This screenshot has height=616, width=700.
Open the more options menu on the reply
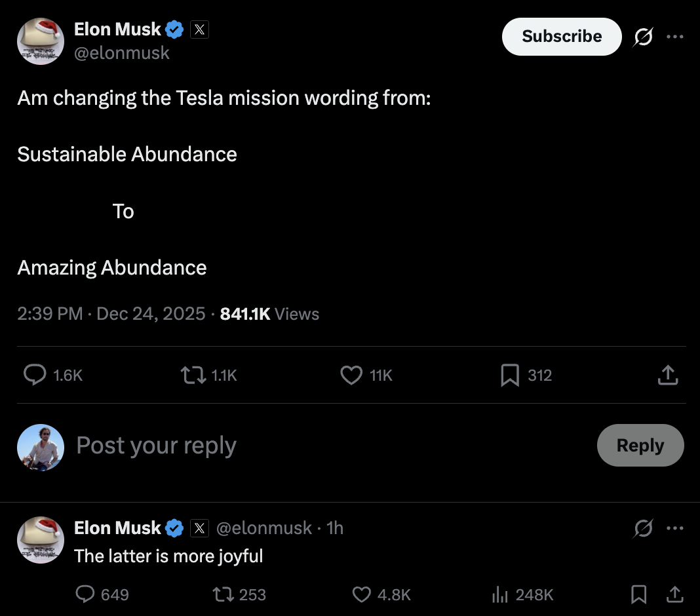675,528
